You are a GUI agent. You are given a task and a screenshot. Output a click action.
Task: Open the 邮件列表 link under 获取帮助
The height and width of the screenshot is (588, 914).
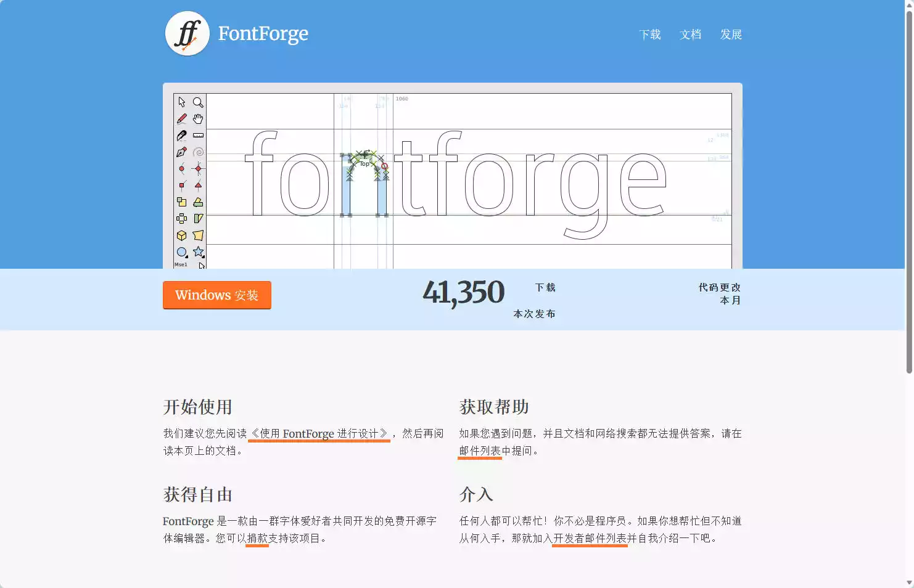click(480, 451)
